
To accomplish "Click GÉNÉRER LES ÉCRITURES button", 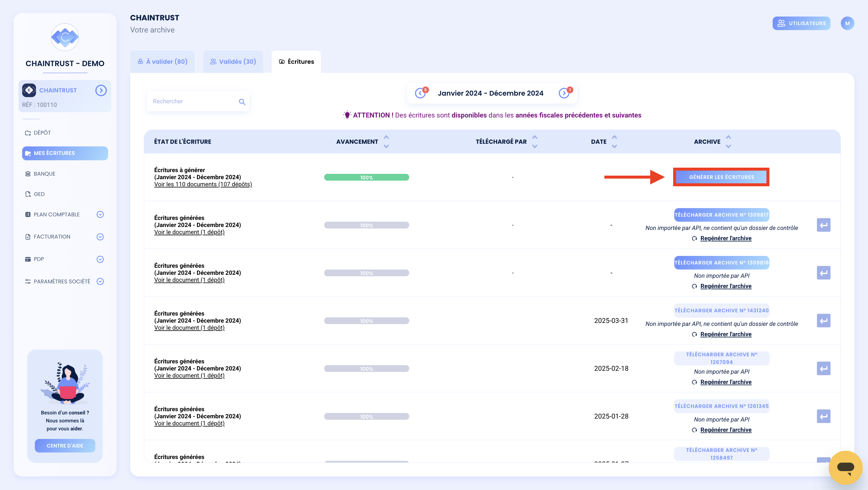I will [722, 177].
